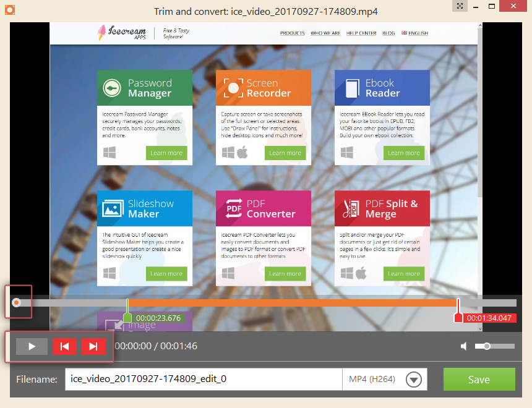The image size is (532, 408).
Task: Click the 00:01:34.047 end time label
Action: coord(489,318)
